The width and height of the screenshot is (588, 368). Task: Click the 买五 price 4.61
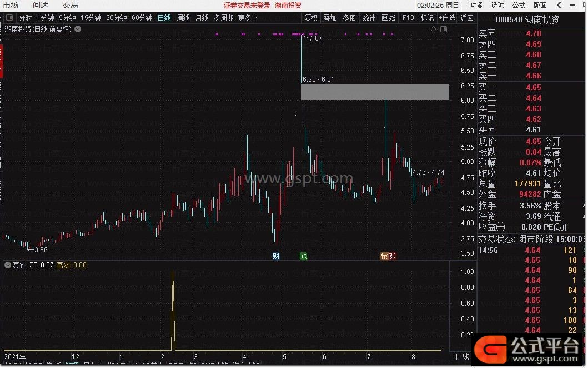click(533, 130)
